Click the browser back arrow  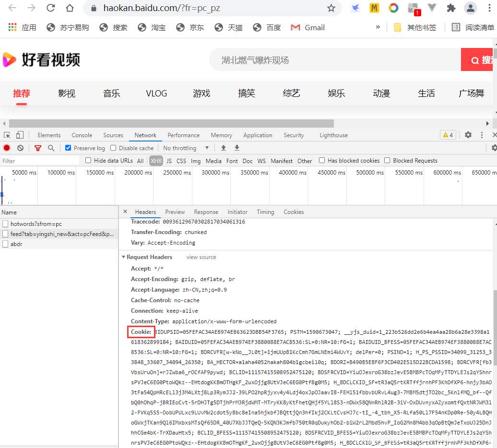pyautogui.click(x=12, y=8)
